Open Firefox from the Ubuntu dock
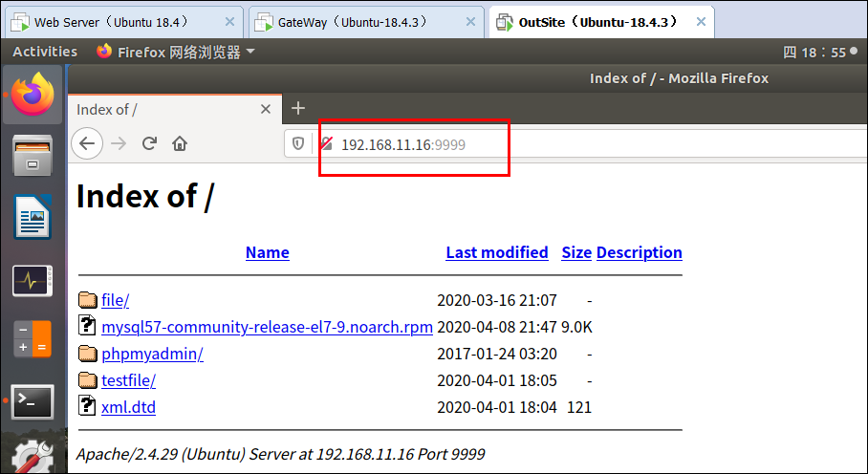Screen dimensions: 868x474 tap(33, 94)
